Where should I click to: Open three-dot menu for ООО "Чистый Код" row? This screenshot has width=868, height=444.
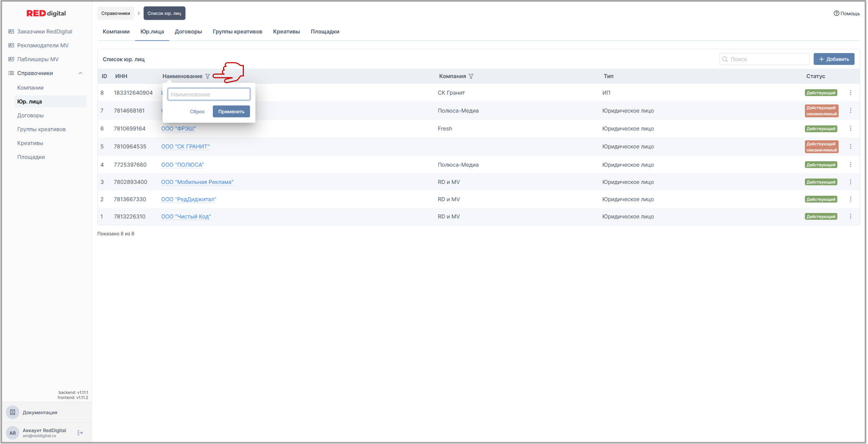pos(850,216)
